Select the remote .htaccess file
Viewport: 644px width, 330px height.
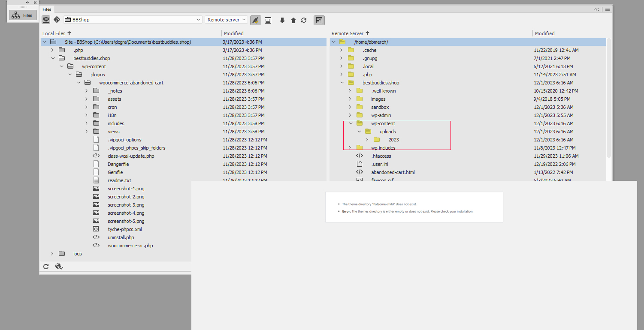pos(381,156)
